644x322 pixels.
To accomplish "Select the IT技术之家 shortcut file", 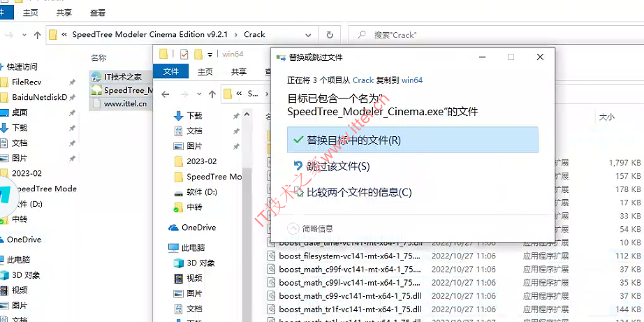I will pos(122,76).
